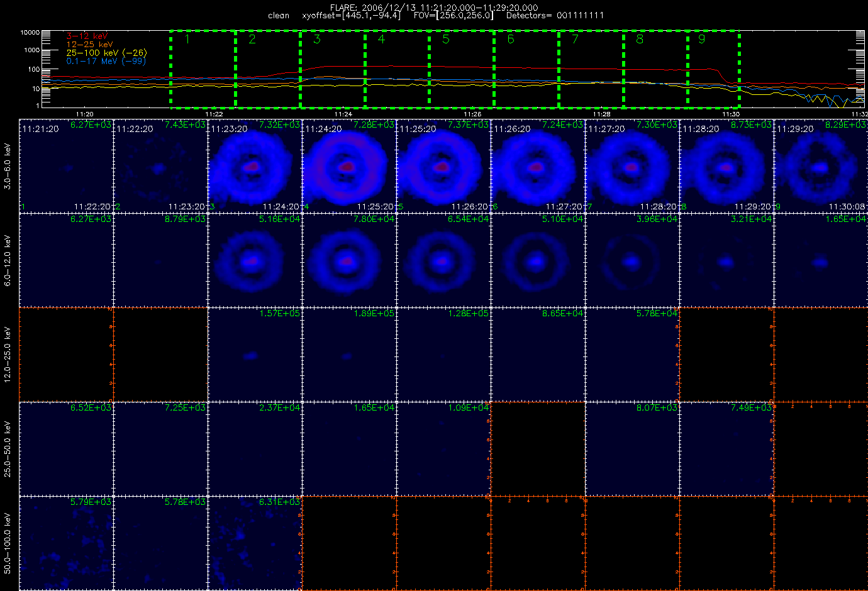Open the 6.0-12.0 keV image labeled 3.96E+04
868x591 pixels.
point(632,260)
